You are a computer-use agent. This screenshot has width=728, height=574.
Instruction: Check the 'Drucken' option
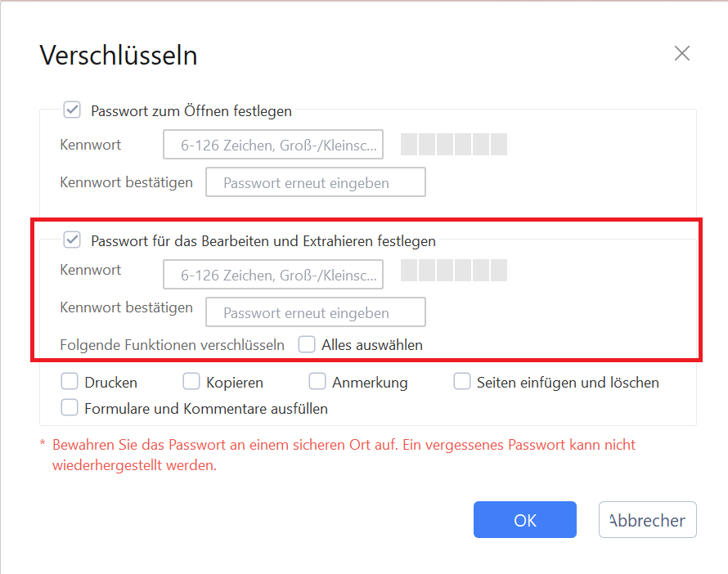(x=69, y=381)
